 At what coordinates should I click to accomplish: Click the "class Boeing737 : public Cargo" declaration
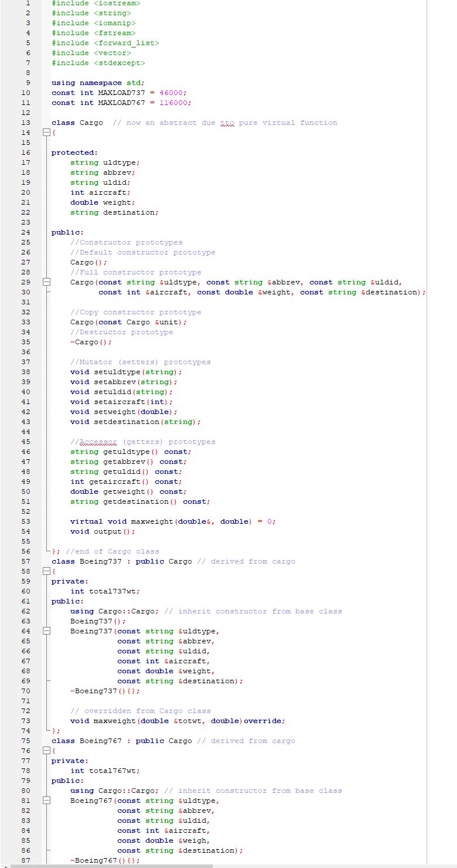[x=122, y=561]
